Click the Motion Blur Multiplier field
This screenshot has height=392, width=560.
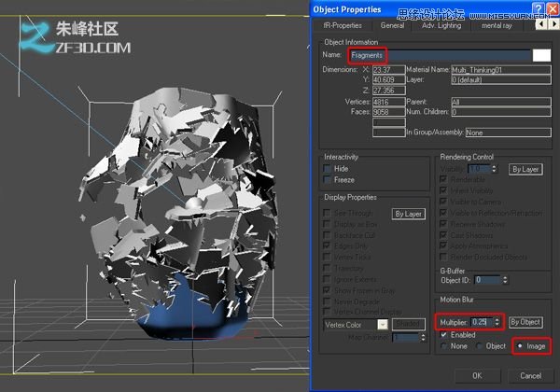click(482, 322)
